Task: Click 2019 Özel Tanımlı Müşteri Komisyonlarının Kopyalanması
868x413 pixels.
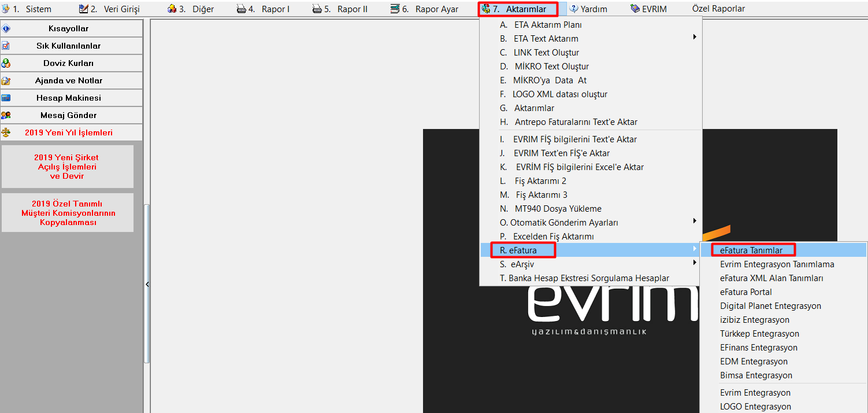Action: (x=67, y=213)
